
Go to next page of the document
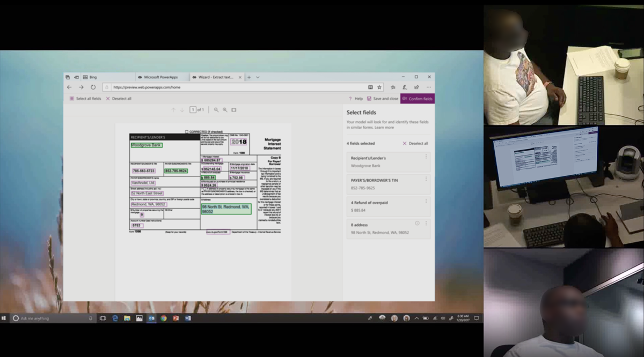tap(182, 110)
